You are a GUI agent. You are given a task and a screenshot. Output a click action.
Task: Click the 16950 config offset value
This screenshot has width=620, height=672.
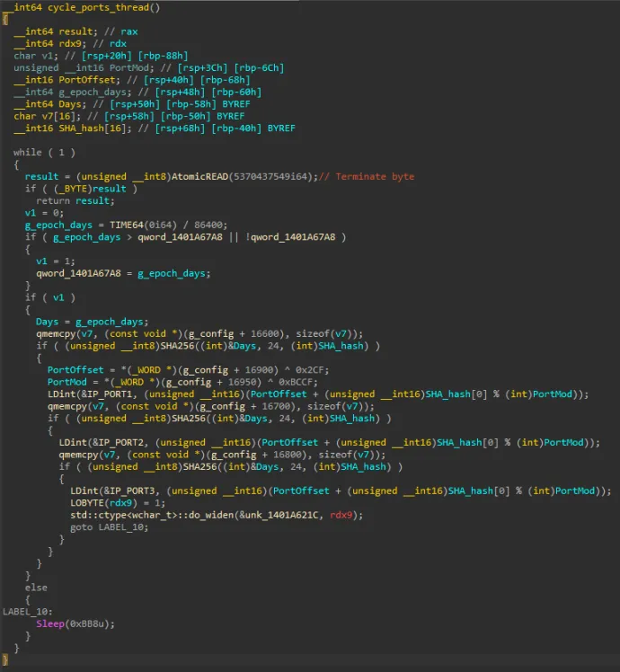point(242,383)
